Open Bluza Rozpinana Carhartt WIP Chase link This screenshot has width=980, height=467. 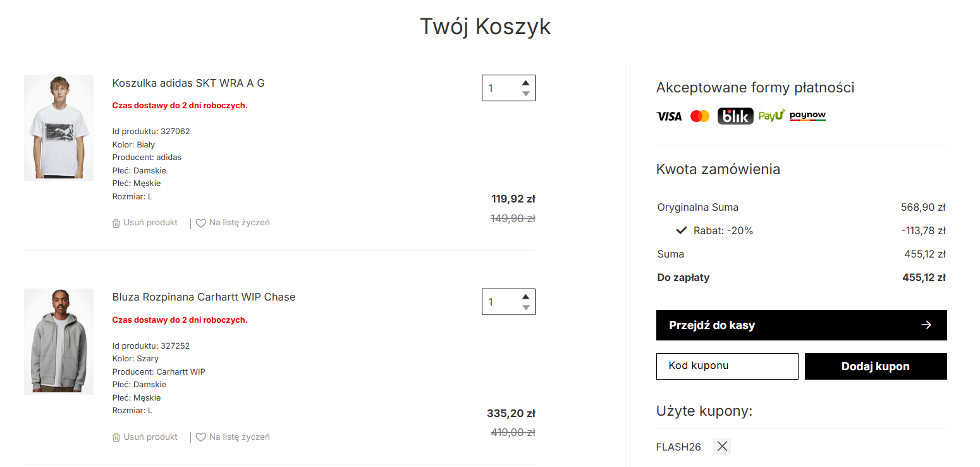click(204, 297)
